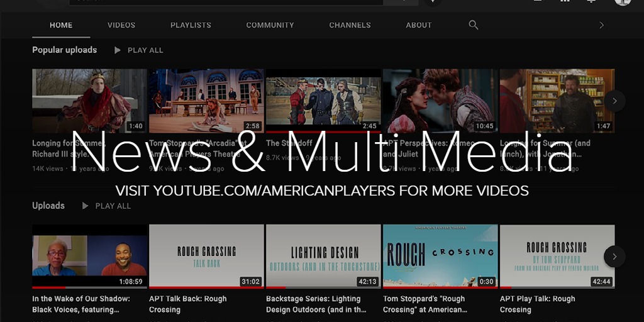This screenshot has width=644, height=322.
Task: Click "APT Talk Back: Rough Crossing" title link
Action: click(x=187, y=304)
